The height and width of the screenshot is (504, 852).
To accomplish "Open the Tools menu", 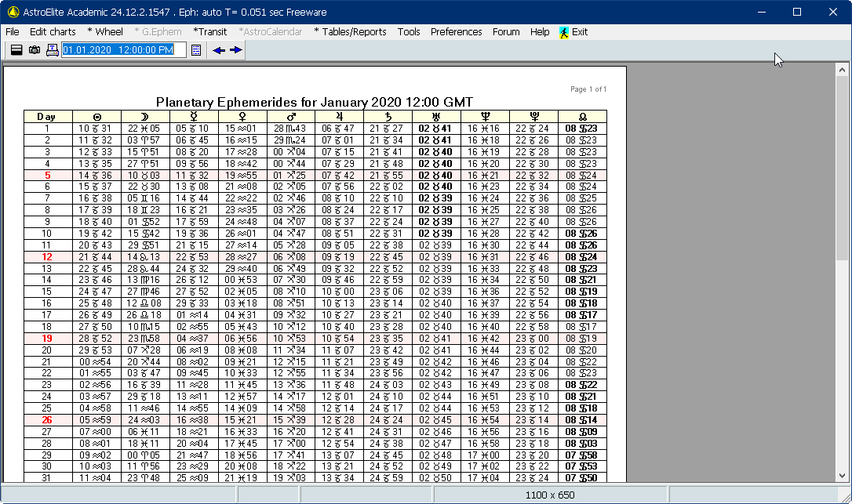I will pos(409,32).
